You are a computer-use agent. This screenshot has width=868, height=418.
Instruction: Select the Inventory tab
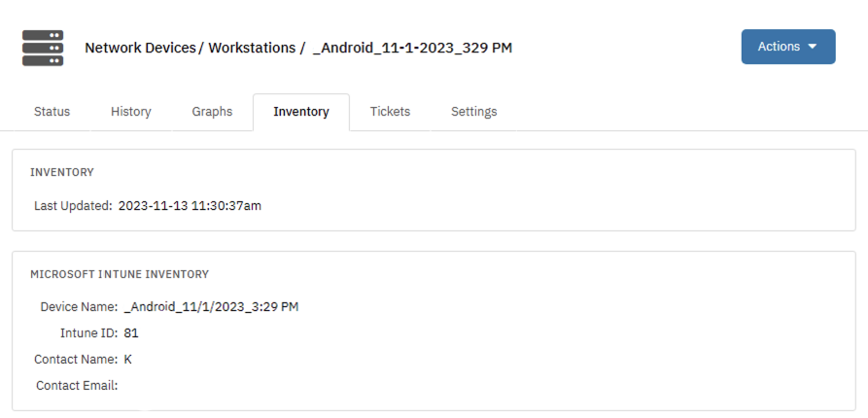point(300,112)
